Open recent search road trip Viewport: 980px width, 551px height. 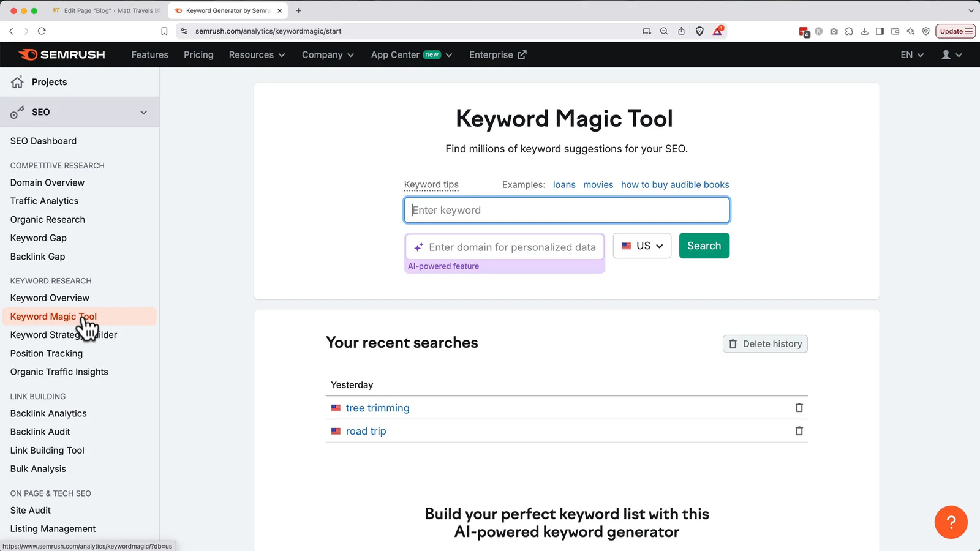click(x=366, y=431)
